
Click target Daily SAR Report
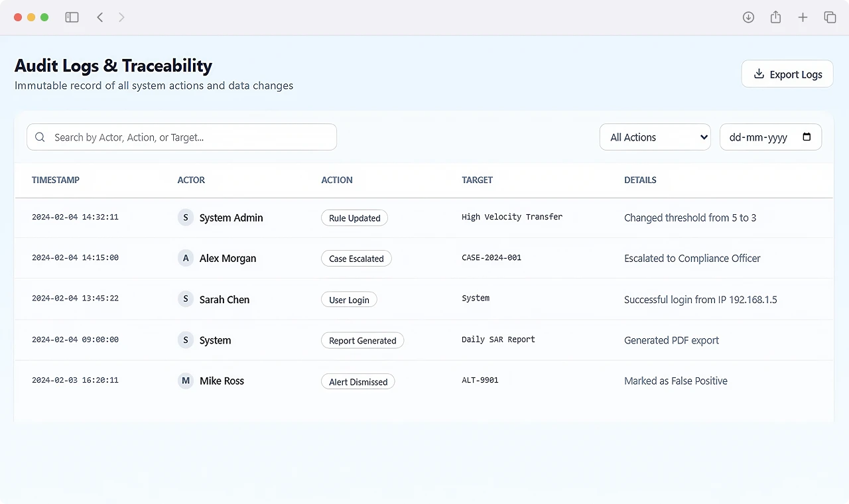(x=498, y=339)
